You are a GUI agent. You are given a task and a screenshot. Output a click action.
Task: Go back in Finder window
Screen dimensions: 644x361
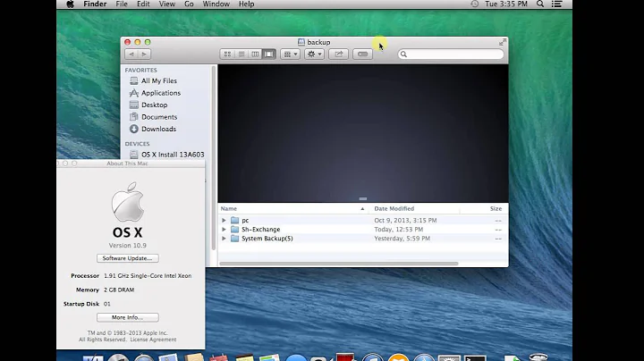click(x=131, y=55)
